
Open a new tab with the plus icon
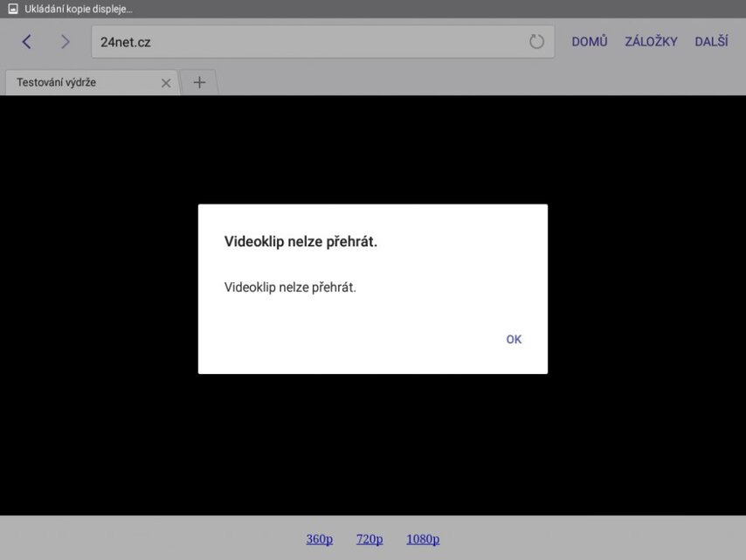(199, 82)
